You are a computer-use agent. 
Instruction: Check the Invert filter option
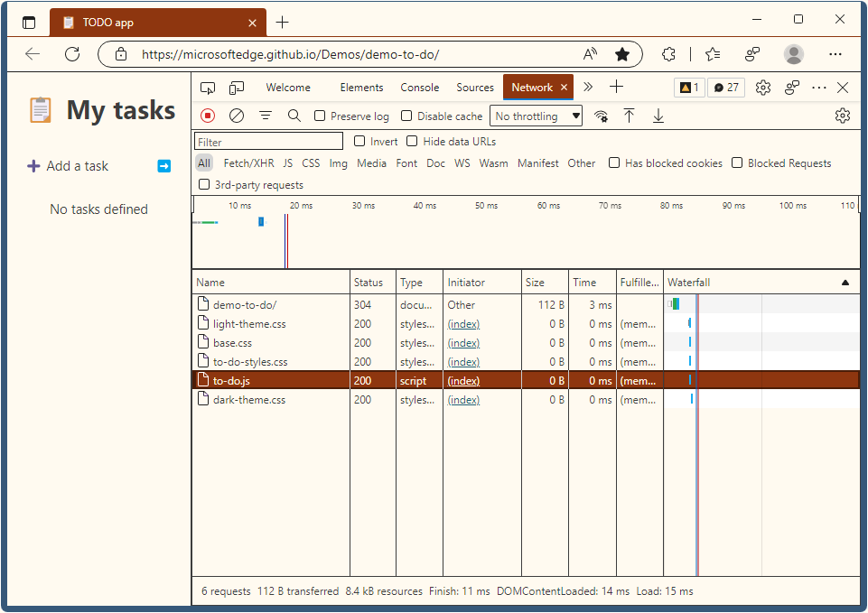[360, 141]
